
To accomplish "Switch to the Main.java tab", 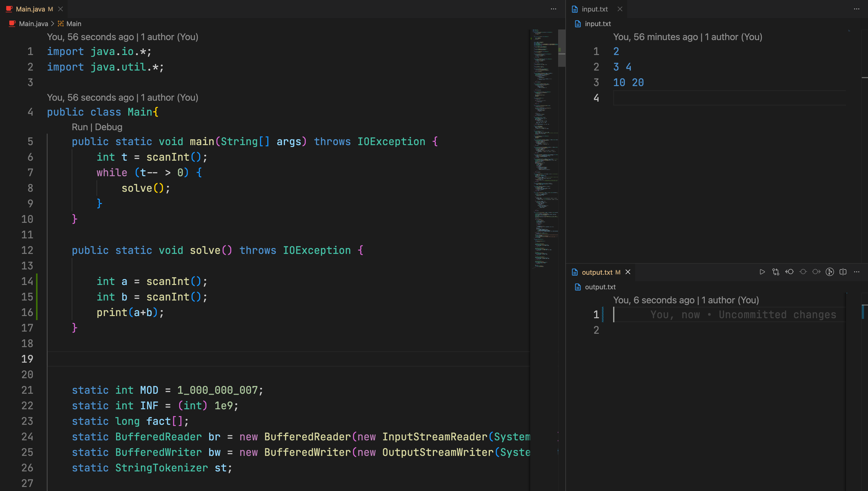I will (x=30, y=9).
